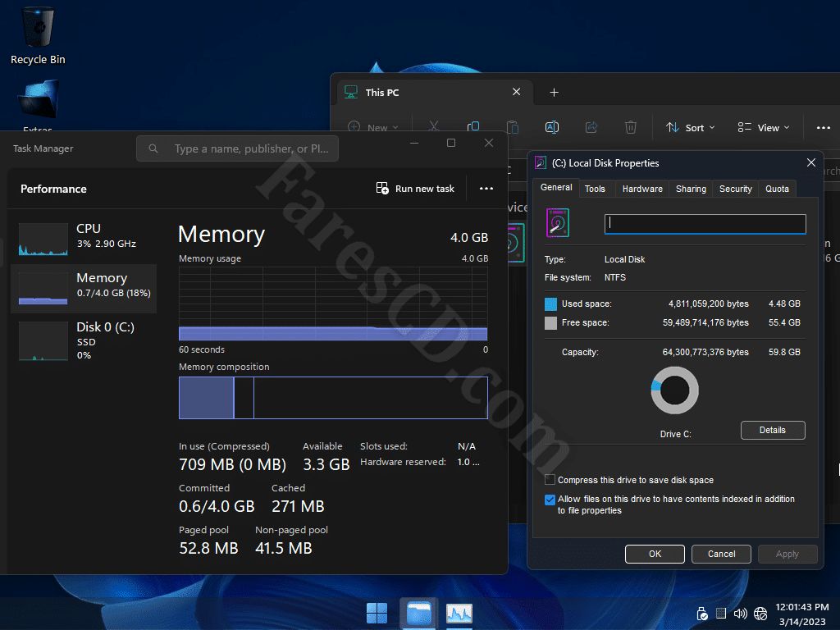Click the 4.48 GB Used space value
Screen dimensions: 840x630
[x=784, y=304]
